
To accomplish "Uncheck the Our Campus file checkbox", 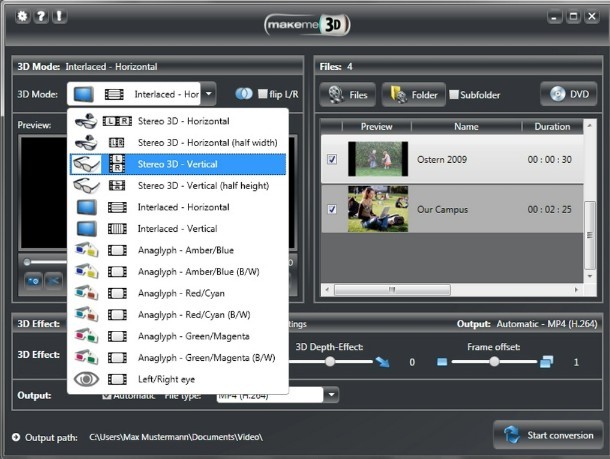I will (332, 209).
